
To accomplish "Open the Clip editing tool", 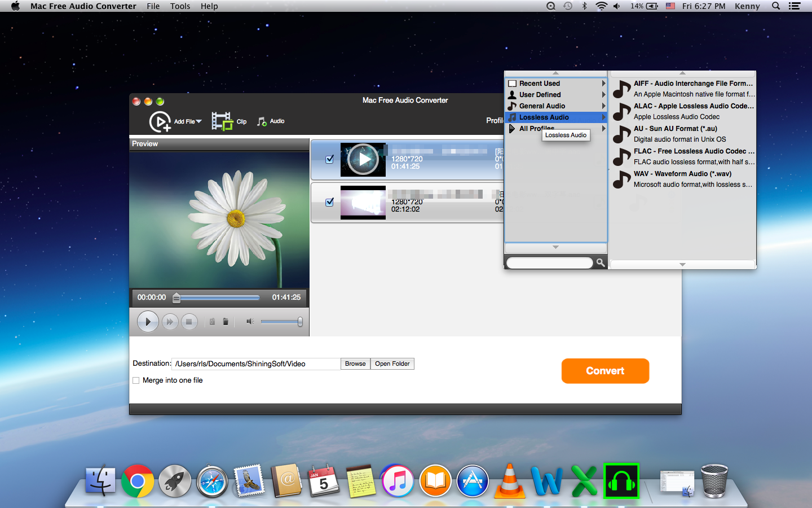I will 222,121.
